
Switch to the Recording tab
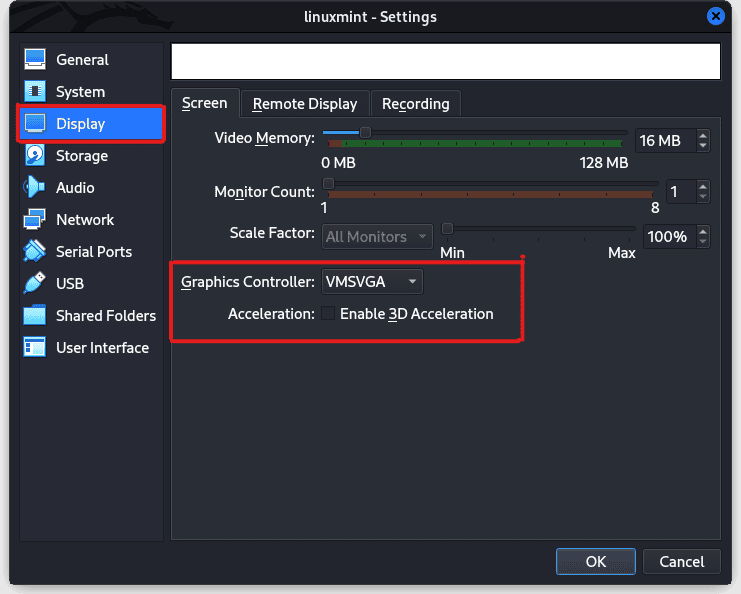(x=415, y=104)
